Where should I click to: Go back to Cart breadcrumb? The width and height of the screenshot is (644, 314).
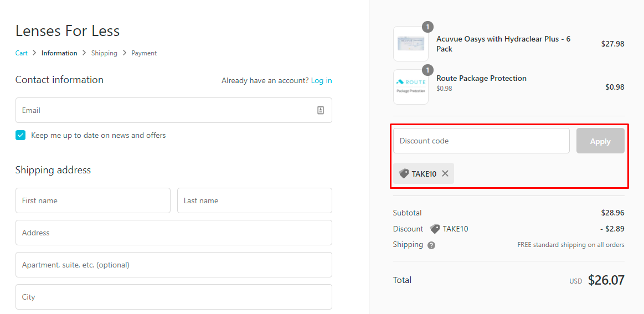click(22, 53)
